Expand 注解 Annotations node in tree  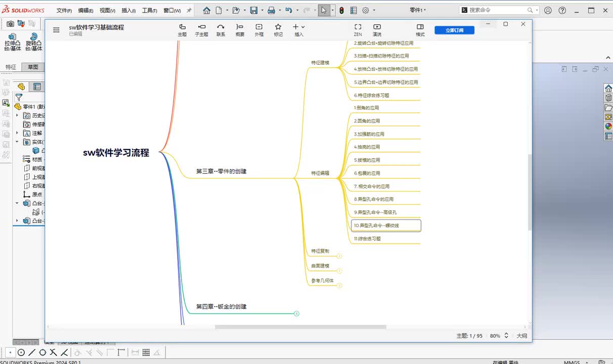click(17, 133)
